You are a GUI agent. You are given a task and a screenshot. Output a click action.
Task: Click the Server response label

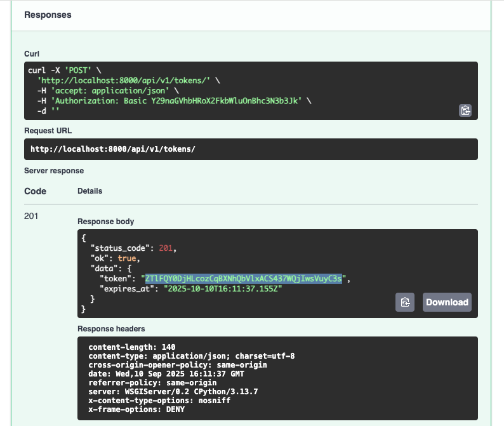(x=54, y=171)
